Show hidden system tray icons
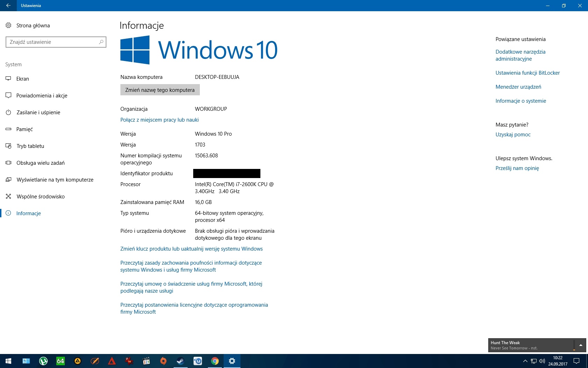 click(x=525, y=361)
